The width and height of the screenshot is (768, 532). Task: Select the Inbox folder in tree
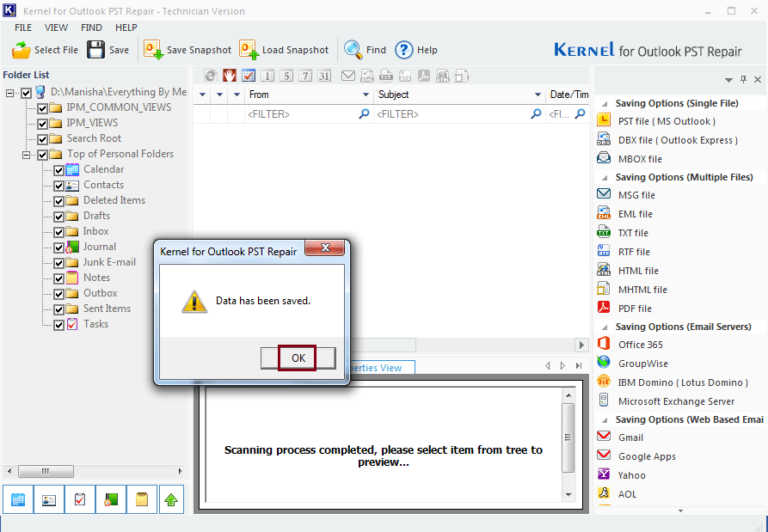(96, 231)
